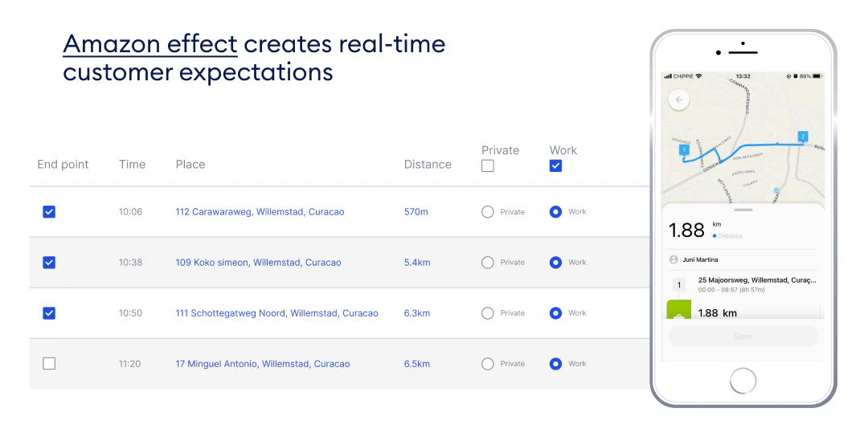Click map marker 2 on the route
The width and height of the screenshot is (868, 433).
tap(801, 137)
